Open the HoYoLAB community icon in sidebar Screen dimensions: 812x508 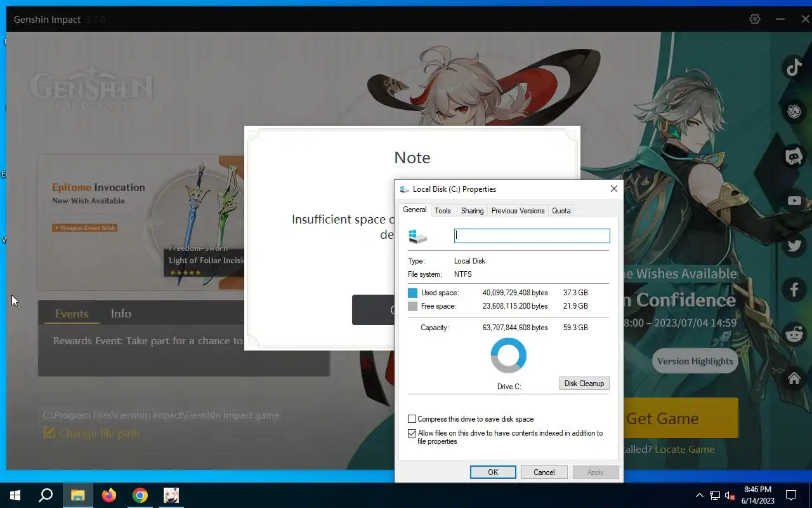(x=794, y=112)
